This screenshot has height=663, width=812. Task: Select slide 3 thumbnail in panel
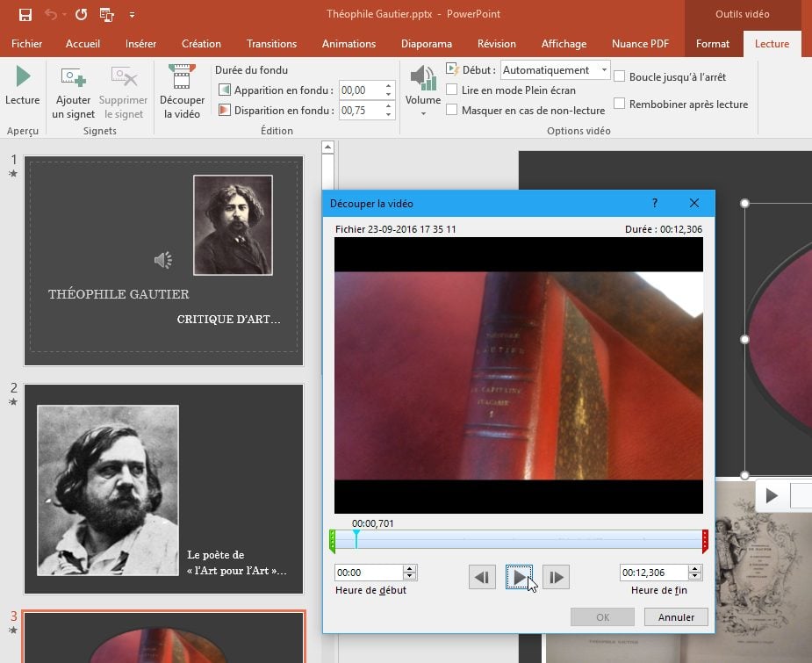pyautogui.click(x=163, y=638)
